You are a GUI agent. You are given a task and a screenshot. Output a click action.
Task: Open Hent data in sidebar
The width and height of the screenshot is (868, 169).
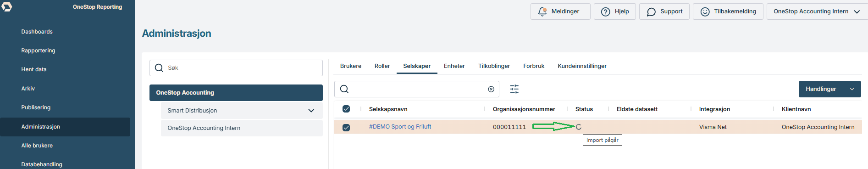pyautogui.click(x=34, y=69)
